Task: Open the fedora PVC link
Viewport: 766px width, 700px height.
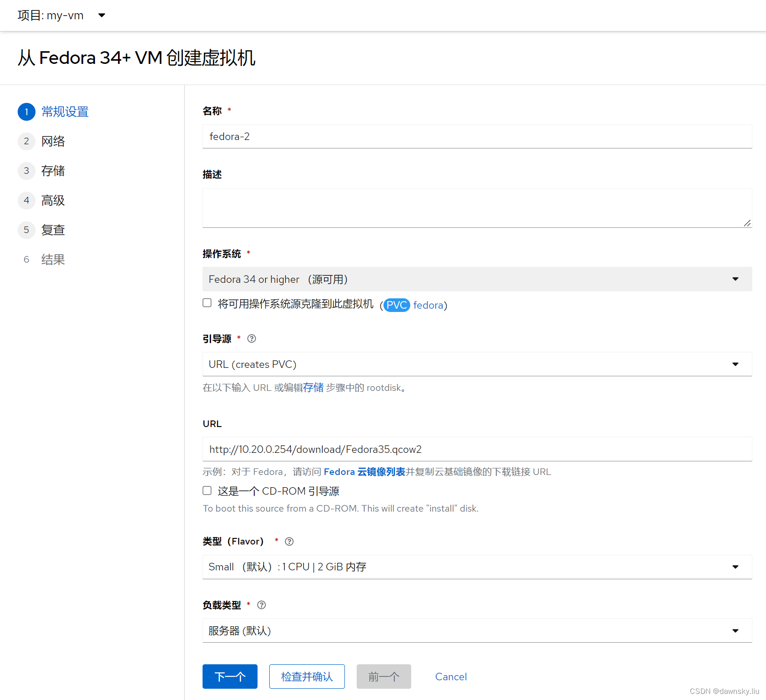Action: tap(428, 305)
